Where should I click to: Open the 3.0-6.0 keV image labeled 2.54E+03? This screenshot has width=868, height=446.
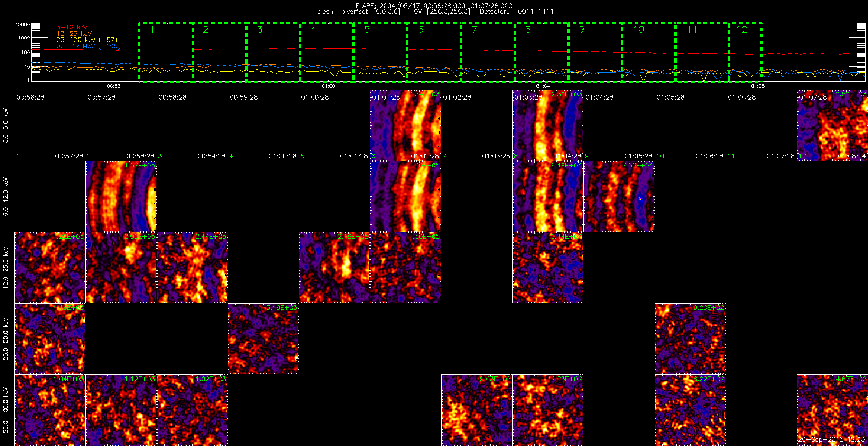click(x=406, y=125)
